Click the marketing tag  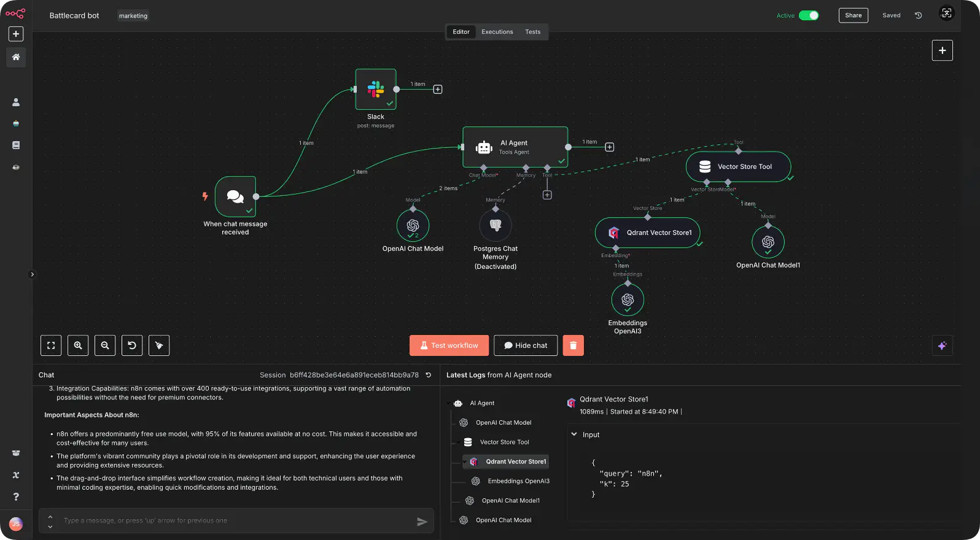[133, 16]
